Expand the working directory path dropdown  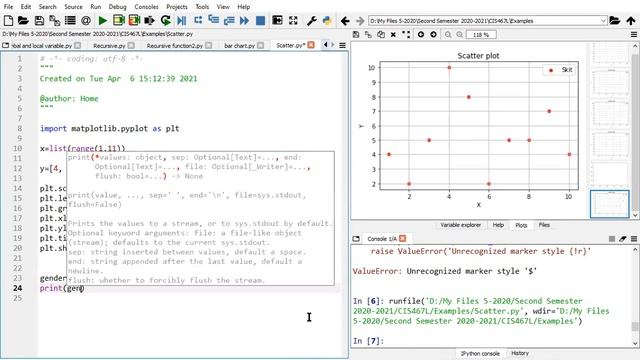point(603,20)
